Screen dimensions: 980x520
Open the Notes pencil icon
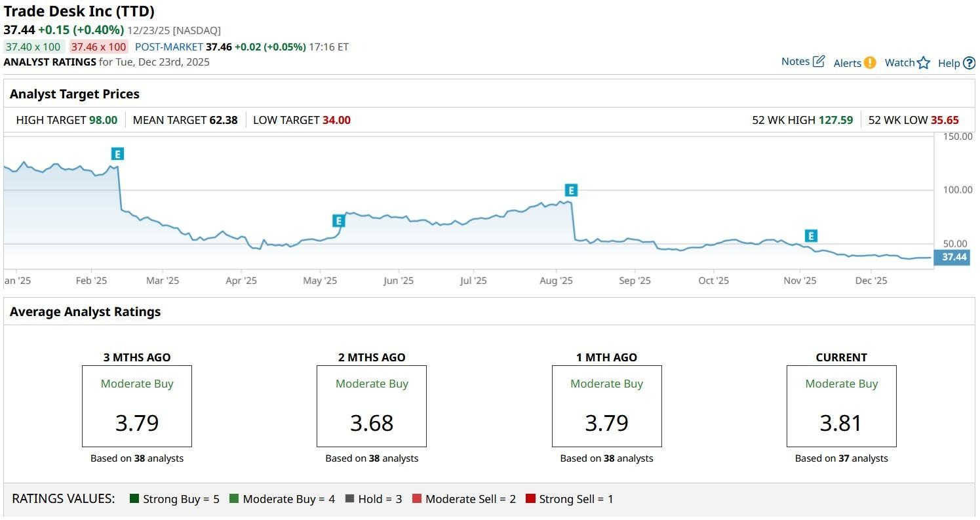point(819,62)
